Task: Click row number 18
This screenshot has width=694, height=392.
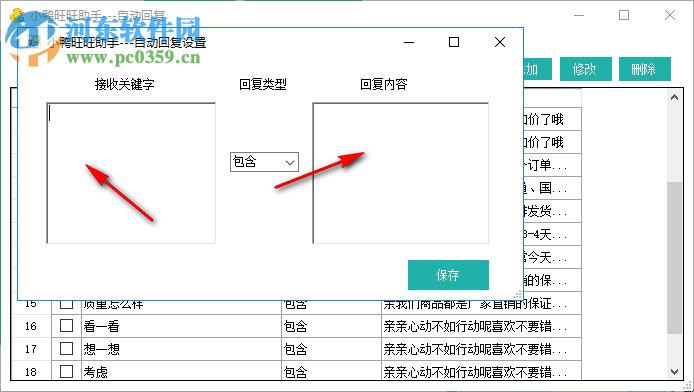Action: coord(31,371)
